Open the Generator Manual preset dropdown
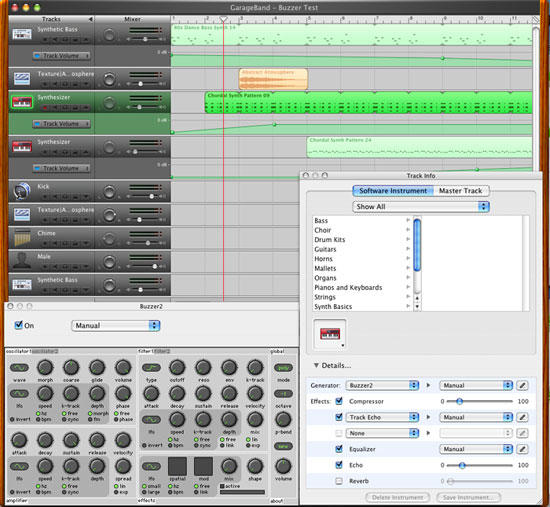The width and height of the screenshot is (550, 507). 476,385
